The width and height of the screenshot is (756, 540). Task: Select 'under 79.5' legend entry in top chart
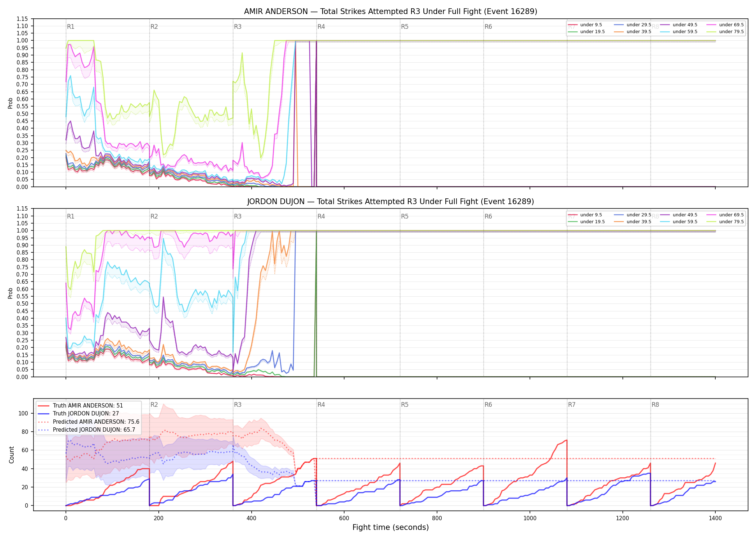coord(725,32)
